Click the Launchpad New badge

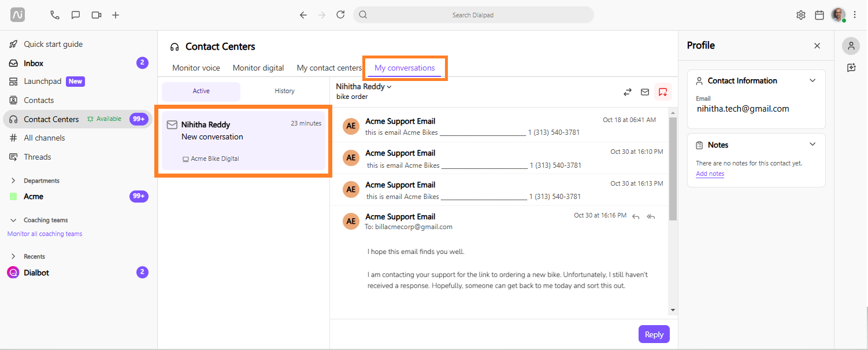75,82
